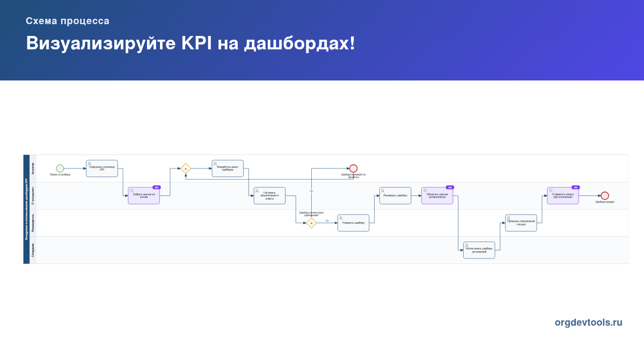Screen dimensions: 644x338
Task: Select the 'Проводить ежедневный стендап' task box
Action: coord(521,223)
